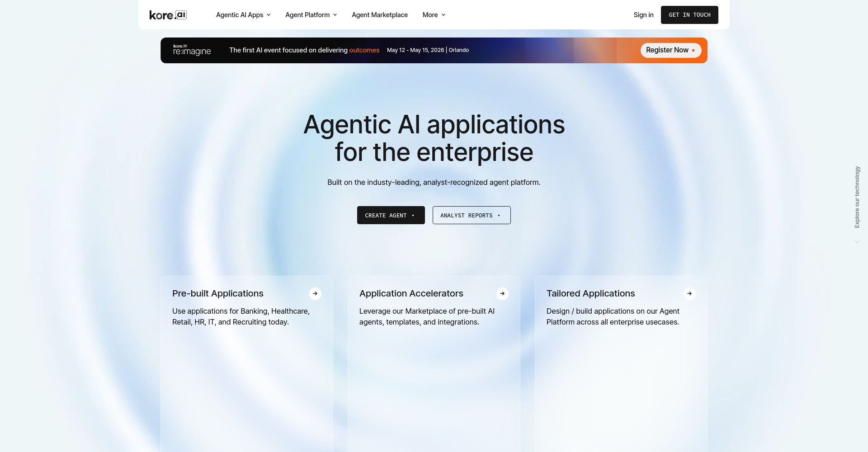Screen dimensions: 868x452
Task: Click the Sign in link
Action: pos(643,15)
